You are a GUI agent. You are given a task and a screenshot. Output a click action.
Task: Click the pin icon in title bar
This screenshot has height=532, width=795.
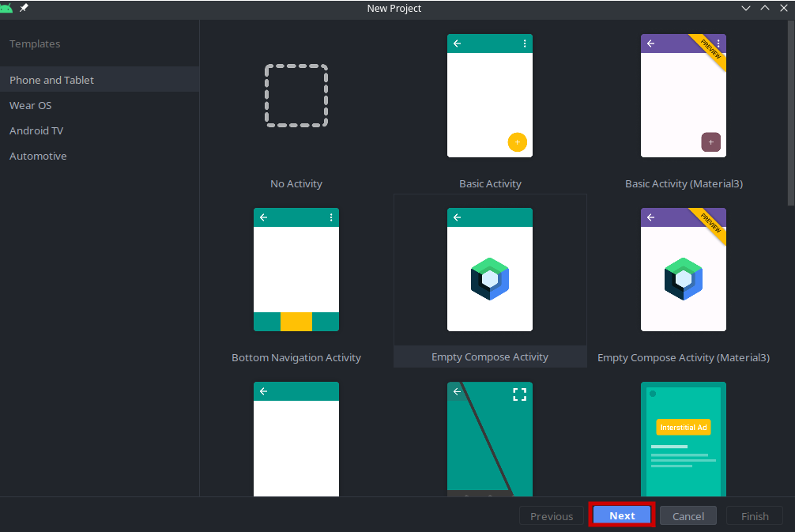pyautogui.click(x=24, y=8)
